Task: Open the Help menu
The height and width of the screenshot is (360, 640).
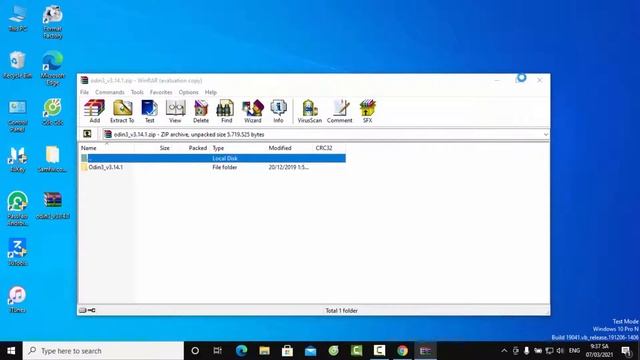Action: (x=211, y=92)
